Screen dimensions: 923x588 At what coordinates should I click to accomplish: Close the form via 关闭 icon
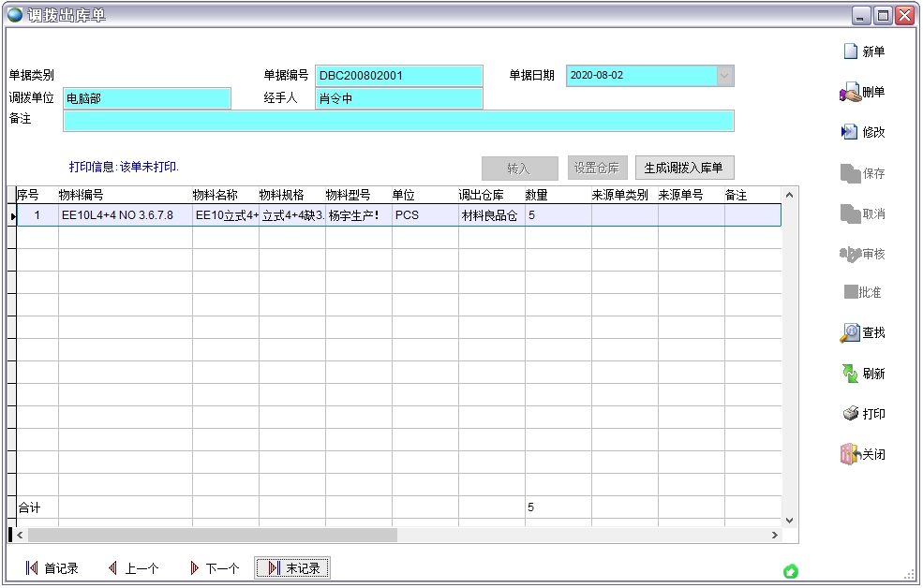pyautogui.click(x=850, y=455)
